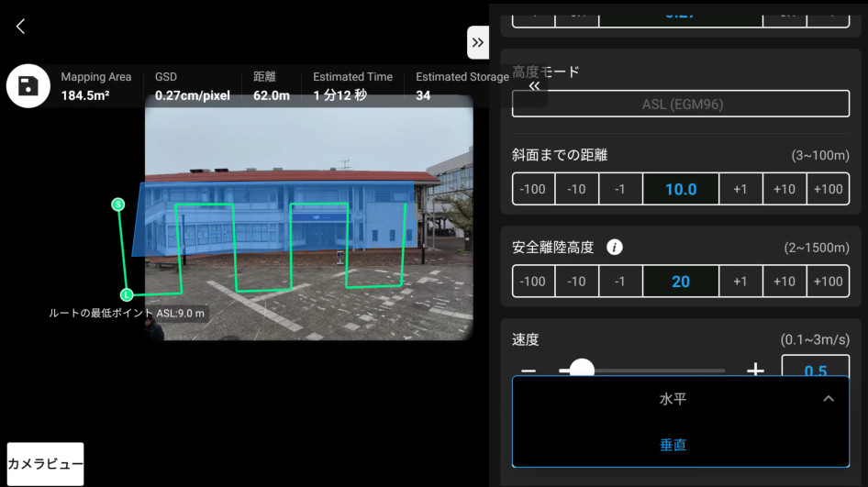Click the Mapping Area 184.5m² readout

[96, 86]
